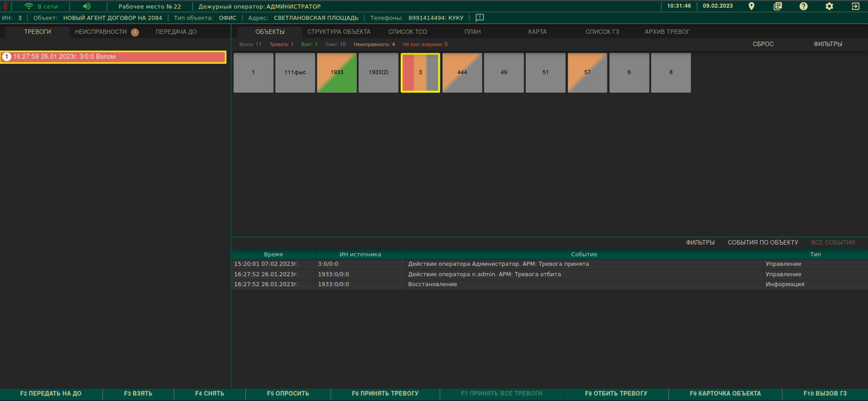
Task: Open help via question mark icon
Action: tap(804, 6)
